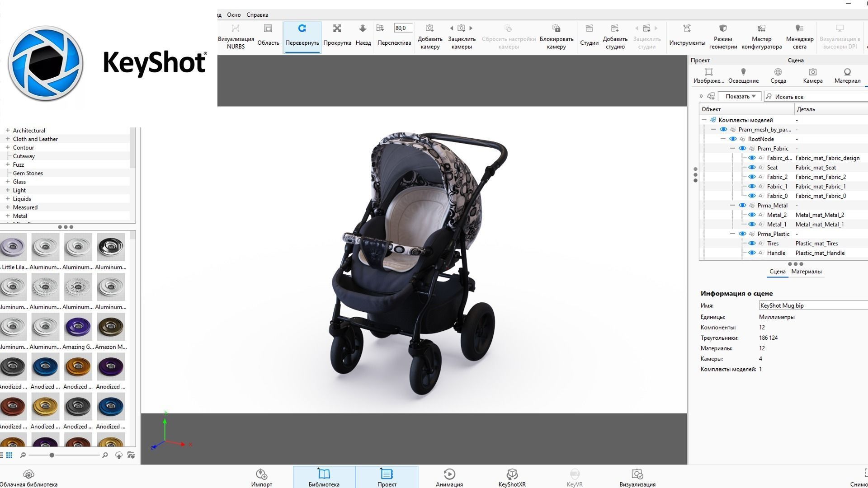
Task: Open the Изображение image tab
Action: [708, 76]
